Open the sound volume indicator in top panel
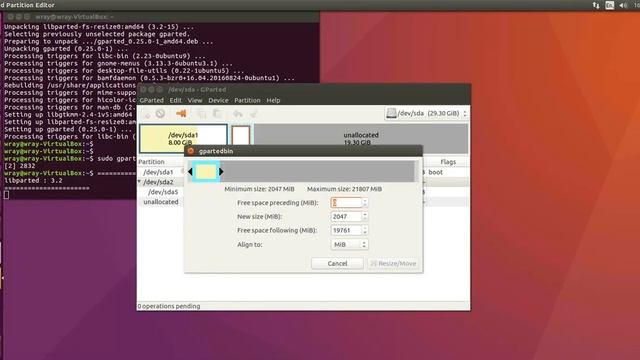This screenshot has width=640, height=360. click(x=623, y=5)
